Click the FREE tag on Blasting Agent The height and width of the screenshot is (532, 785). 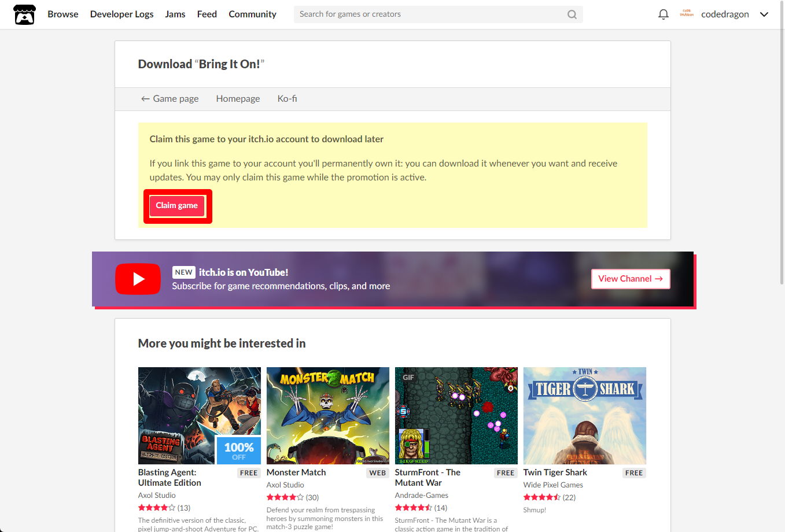(249, 473)
